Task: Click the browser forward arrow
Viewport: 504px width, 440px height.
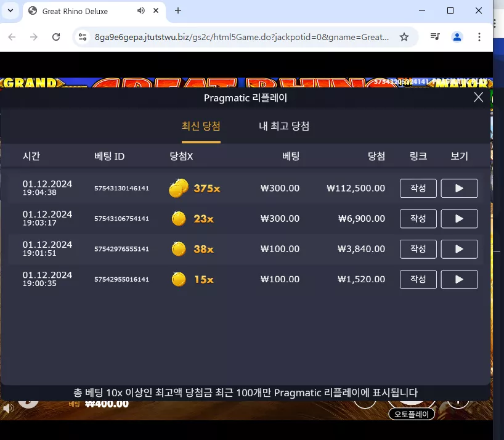Action: click(x=34, y=37)
